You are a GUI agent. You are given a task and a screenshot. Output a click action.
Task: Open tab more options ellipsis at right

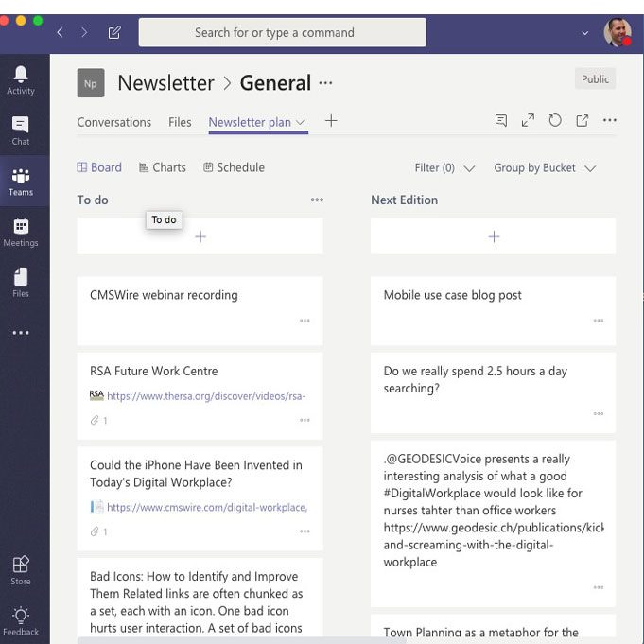point(610,120)
